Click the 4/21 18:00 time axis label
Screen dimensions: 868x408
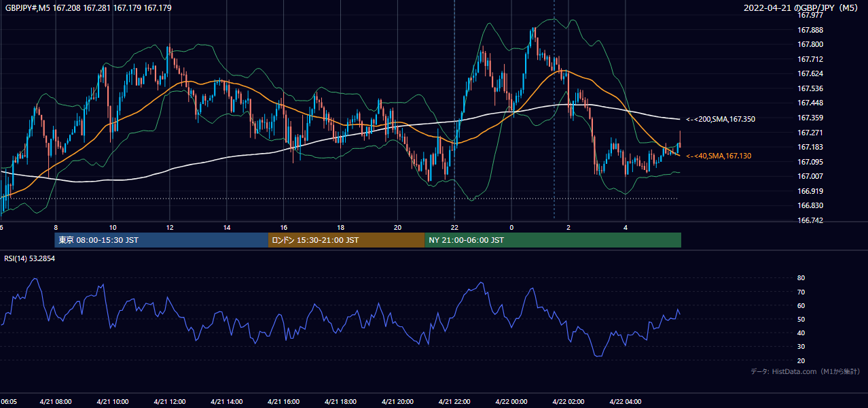point(341,402)
